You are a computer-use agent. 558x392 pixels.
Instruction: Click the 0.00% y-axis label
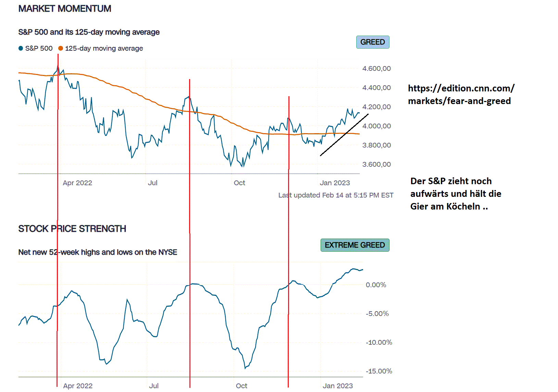pos(376,285)
